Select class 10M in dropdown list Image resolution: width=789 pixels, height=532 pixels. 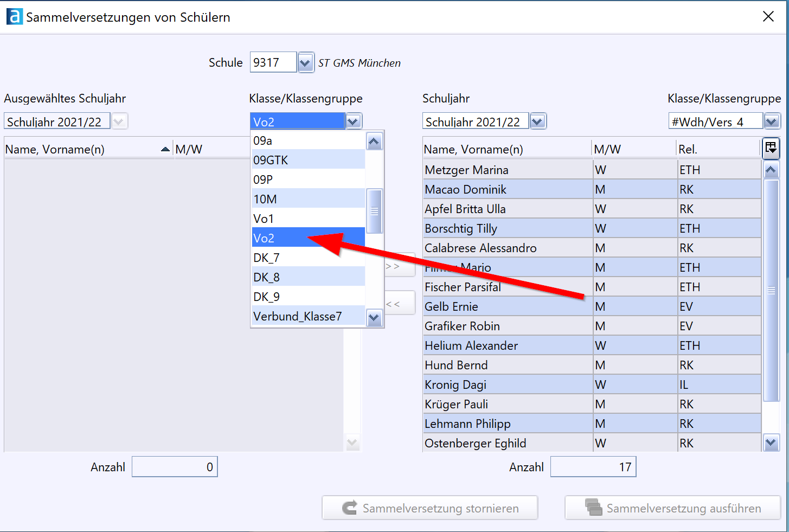click(x=308, y=199)
